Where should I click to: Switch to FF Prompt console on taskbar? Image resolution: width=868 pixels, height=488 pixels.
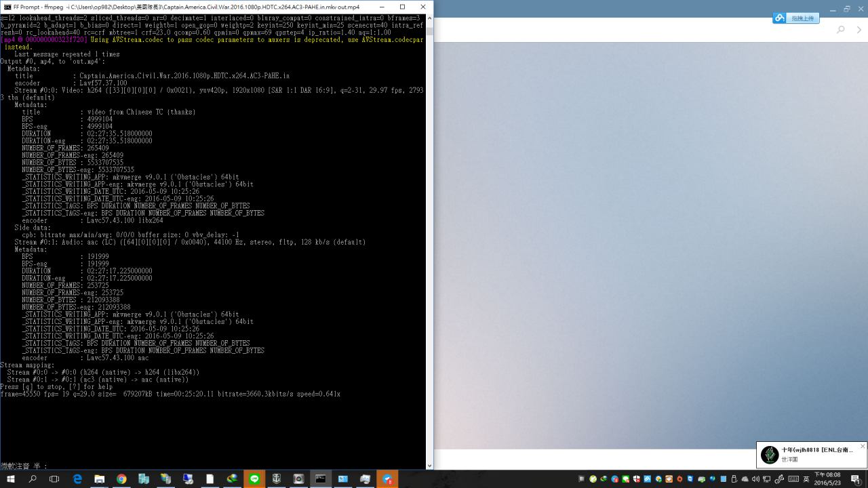pos(321,479)
